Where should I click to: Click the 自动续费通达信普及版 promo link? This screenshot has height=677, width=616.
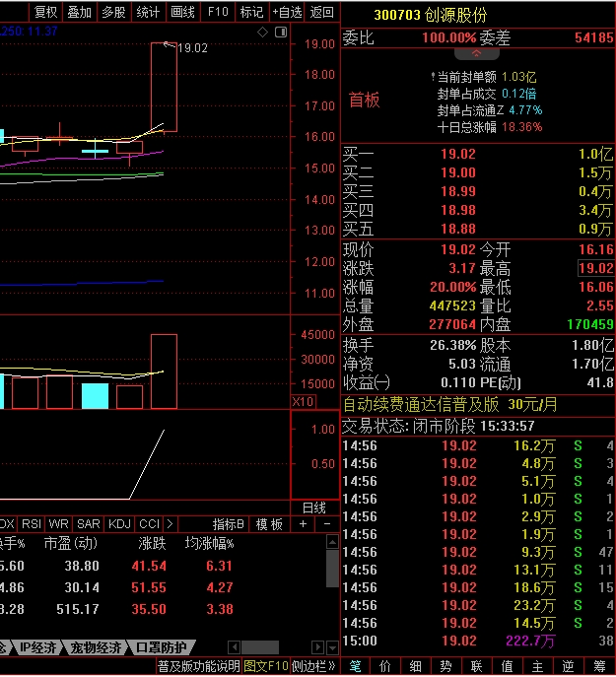pyautogui.click(x=449, y=405)
